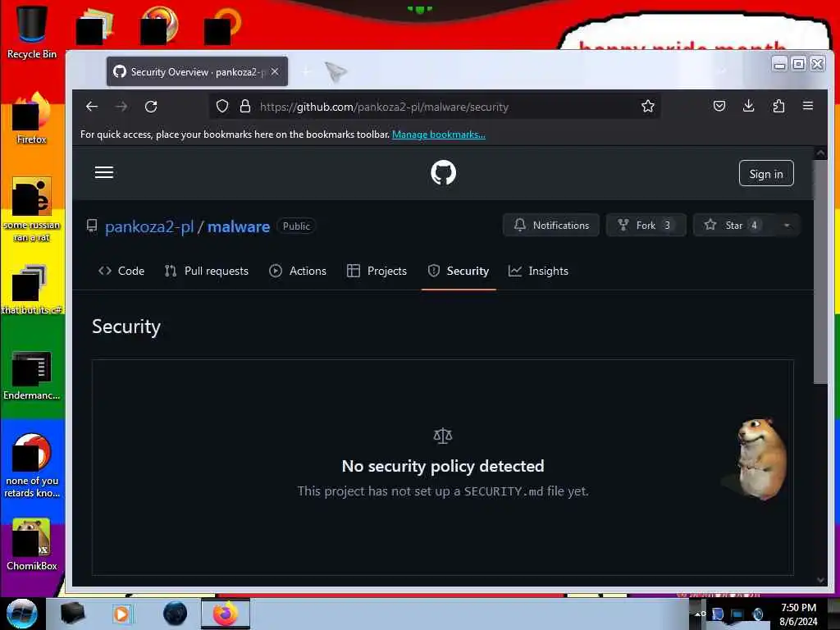This screenshot has height=630, width=840.
Task: Open the list all tabs dropdown
Action: [722, 71]
